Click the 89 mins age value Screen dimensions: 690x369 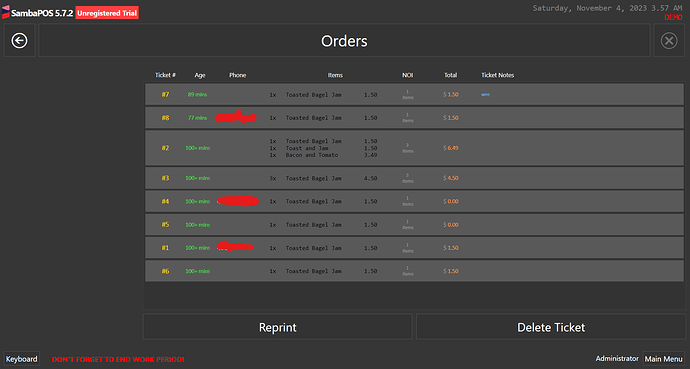coord(198,95)
